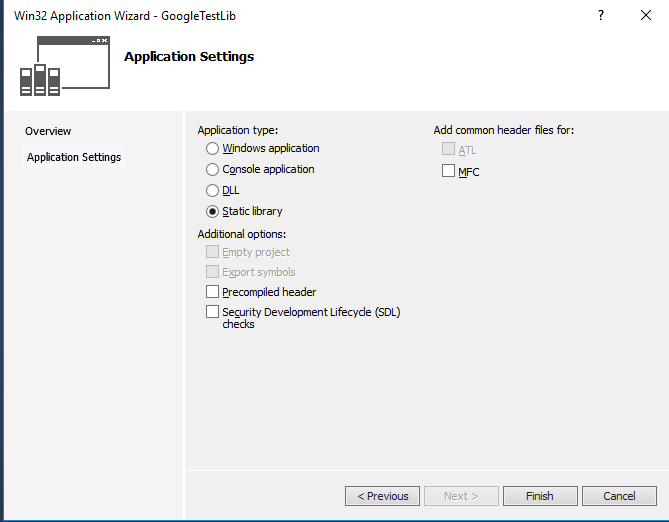Viewport: 669px width, 522px height.
Task: Switch to Application Settings page
Action: 74,157
